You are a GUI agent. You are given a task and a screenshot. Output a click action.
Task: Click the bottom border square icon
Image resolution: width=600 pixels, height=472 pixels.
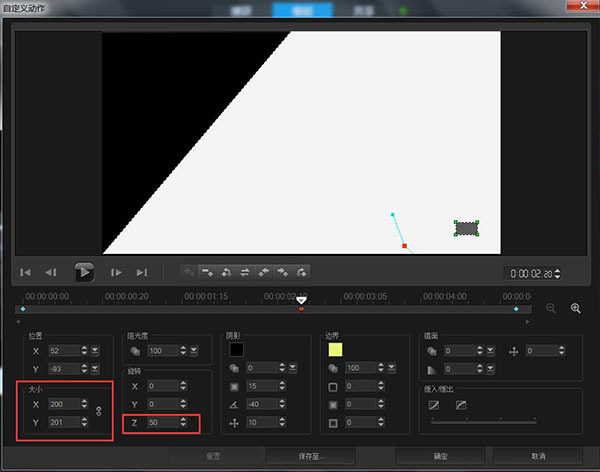333,423
